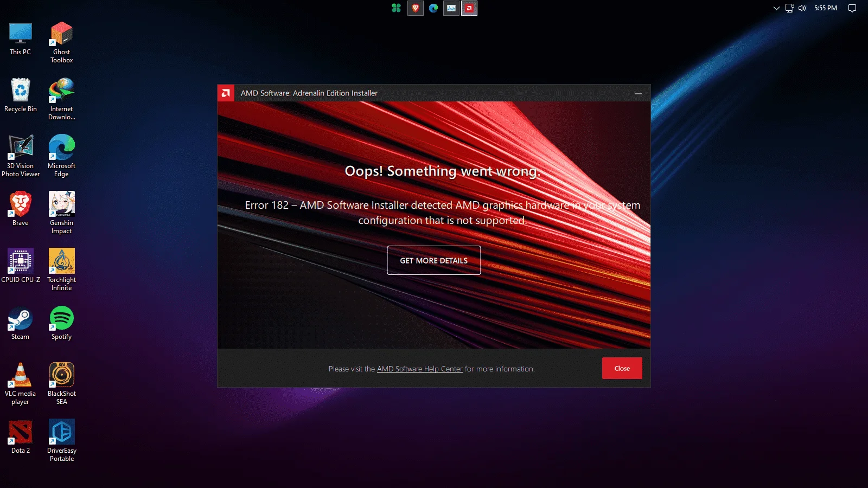Viewport: 868px width, 488px height.
Task: Select the Spotify desktop shortcut
Action: click(62, 323)
